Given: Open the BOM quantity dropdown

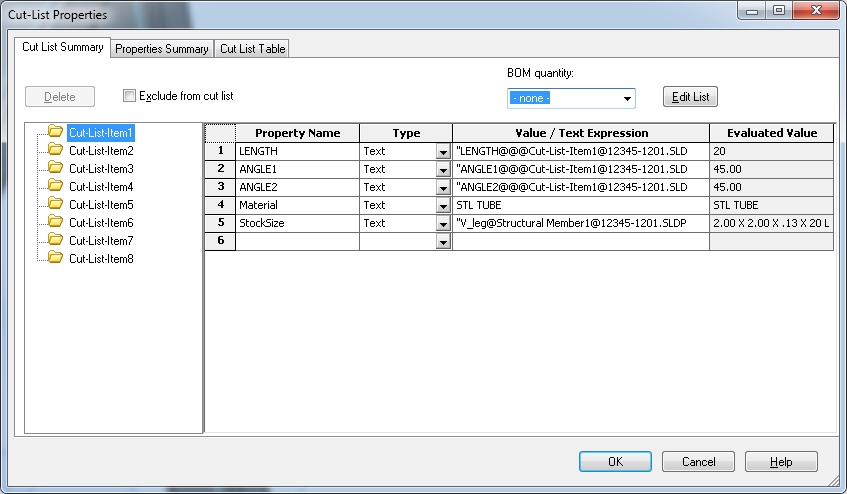Looking at the screenshot, I should tap(627, 99).
